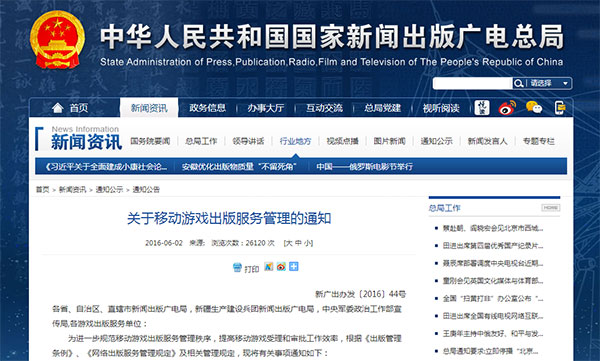Open headline 安徽优化出版物质量
Image resolution: width=600 pixels, height=361 pixels.
[x=239, y=167]
